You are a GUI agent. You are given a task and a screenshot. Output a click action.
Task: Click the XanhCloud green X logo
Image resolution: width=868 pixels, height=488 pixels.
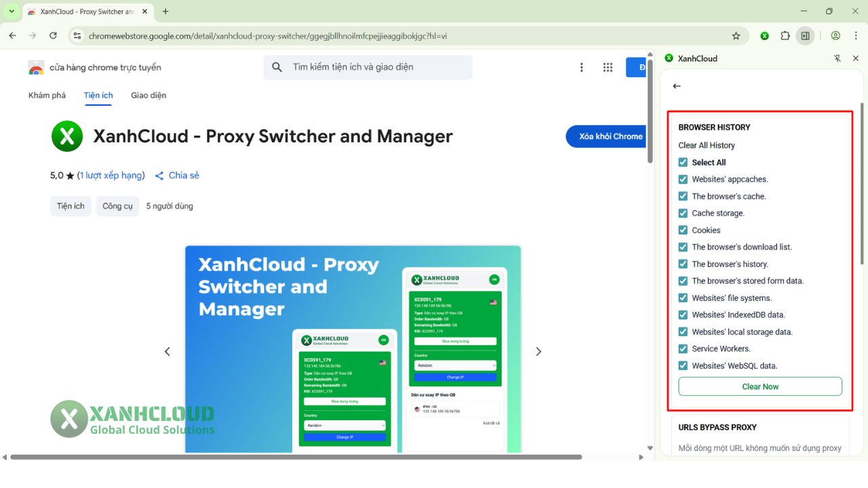coord(67,136)
